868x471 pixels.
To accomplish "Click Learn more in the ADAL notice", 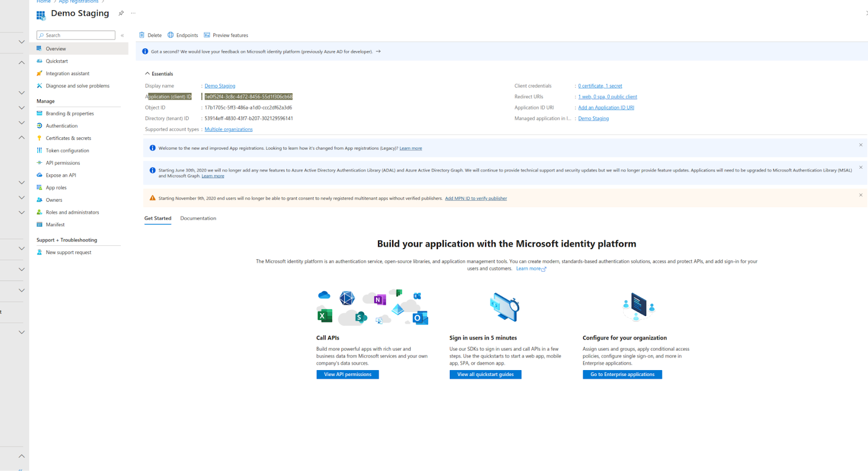I will click(x=213, y=176).
